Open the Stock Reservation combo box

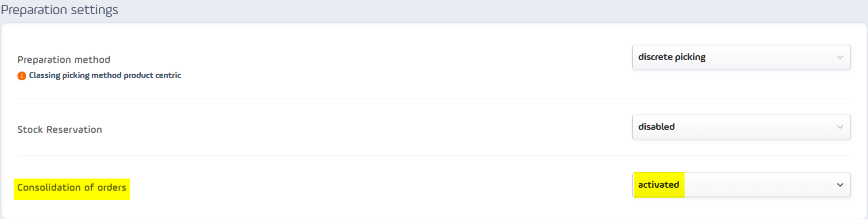(x=741, y=127)
